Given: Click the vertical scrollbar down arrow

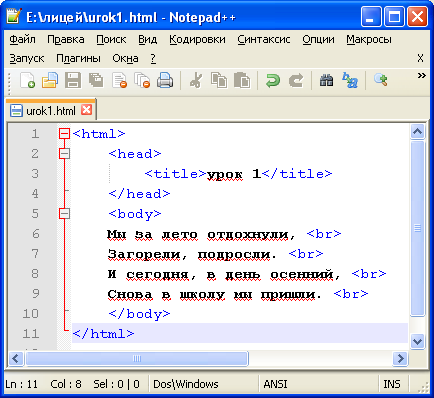Looking at the screenshot, I should 417,341.
